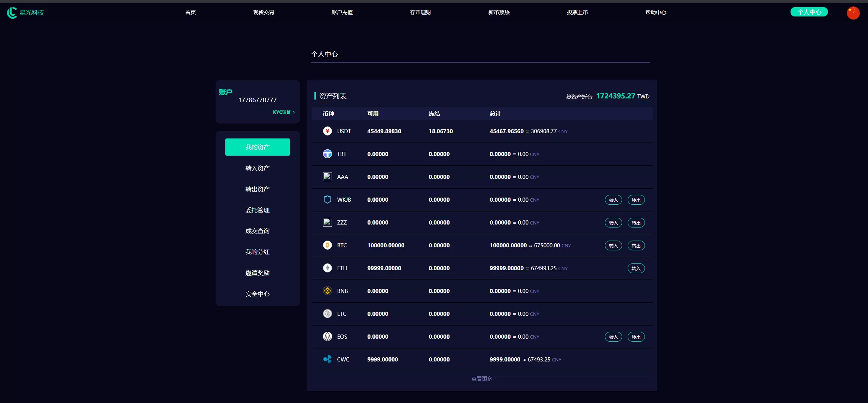The image size is (868, 403).
Task: Click the 个人中心 button
Action: [x=809, y=12]
